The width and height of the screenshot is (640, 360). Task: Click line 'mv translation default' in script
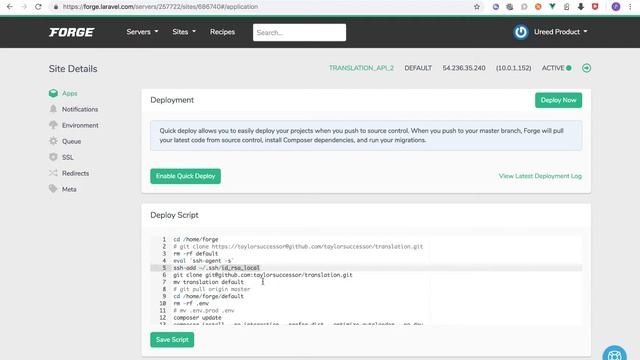click(208, 282)
